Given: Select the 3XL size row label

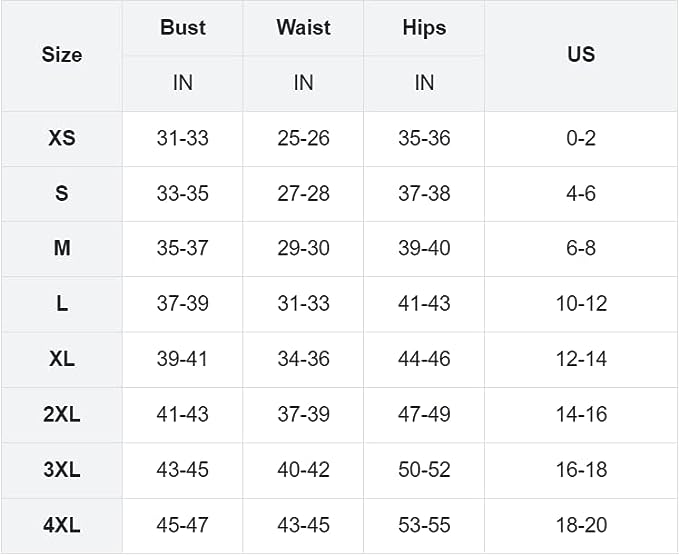Looking at the screenshot, I should click(x=62, y=469).
